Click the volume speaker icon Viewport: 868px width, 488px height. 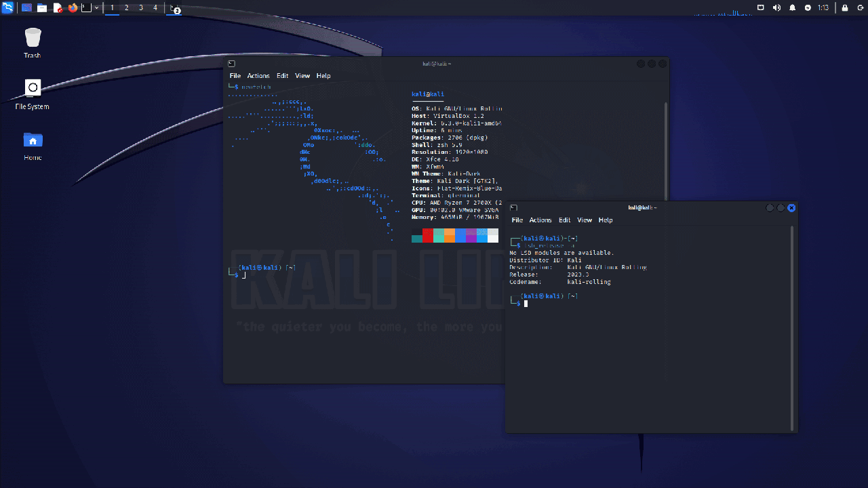(x=776, y=7)
